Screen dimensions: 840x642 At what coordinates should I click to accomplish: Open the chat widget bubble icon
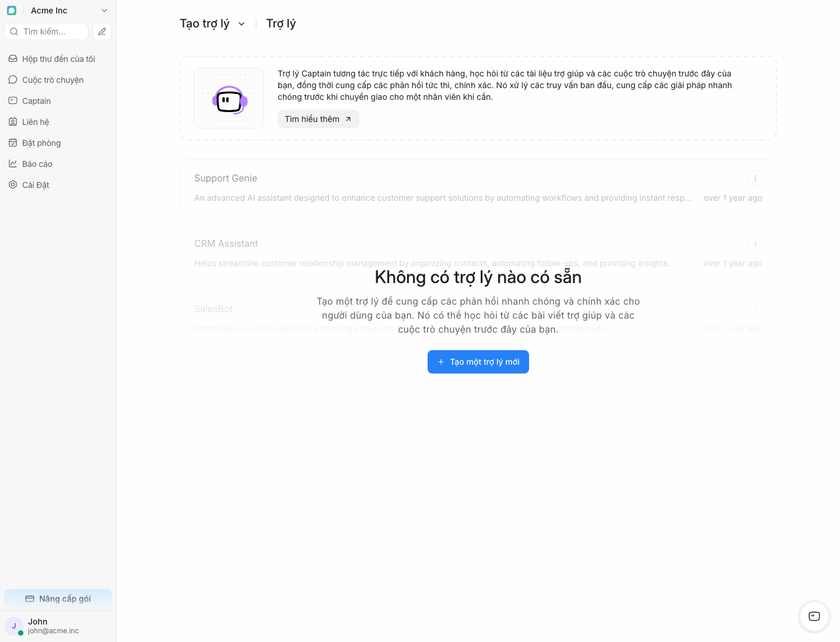[x=814, y=616]
